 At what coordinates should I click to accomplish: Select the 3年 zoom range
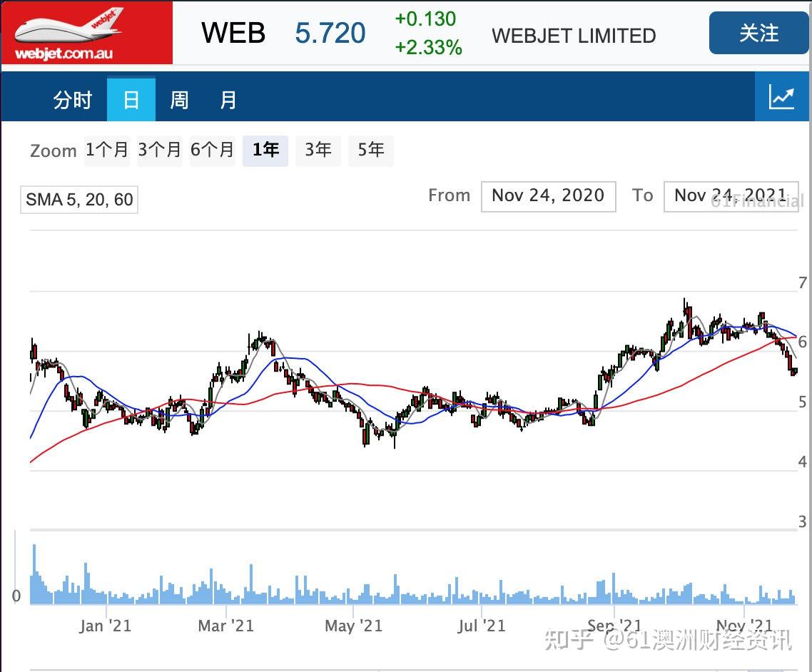point(318,151)
